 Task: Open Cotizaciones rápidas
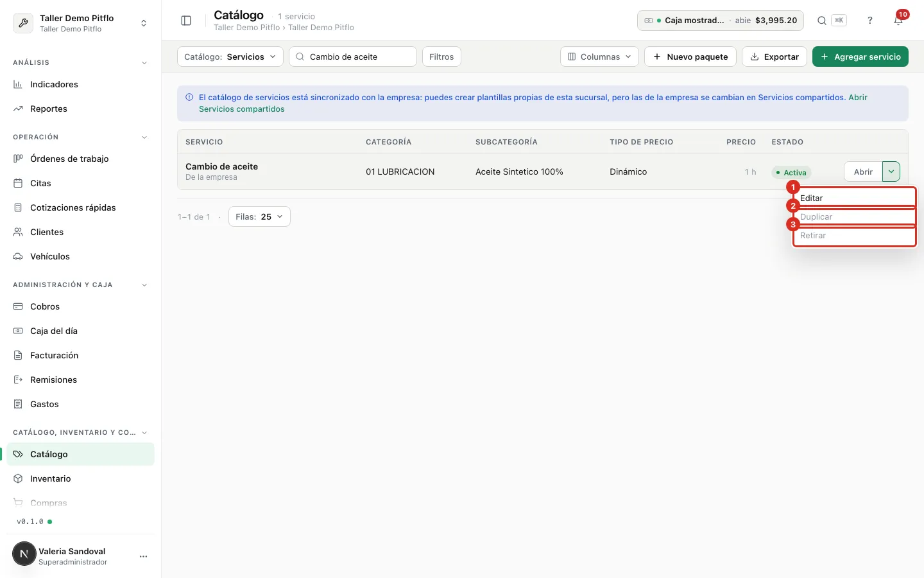80,207
